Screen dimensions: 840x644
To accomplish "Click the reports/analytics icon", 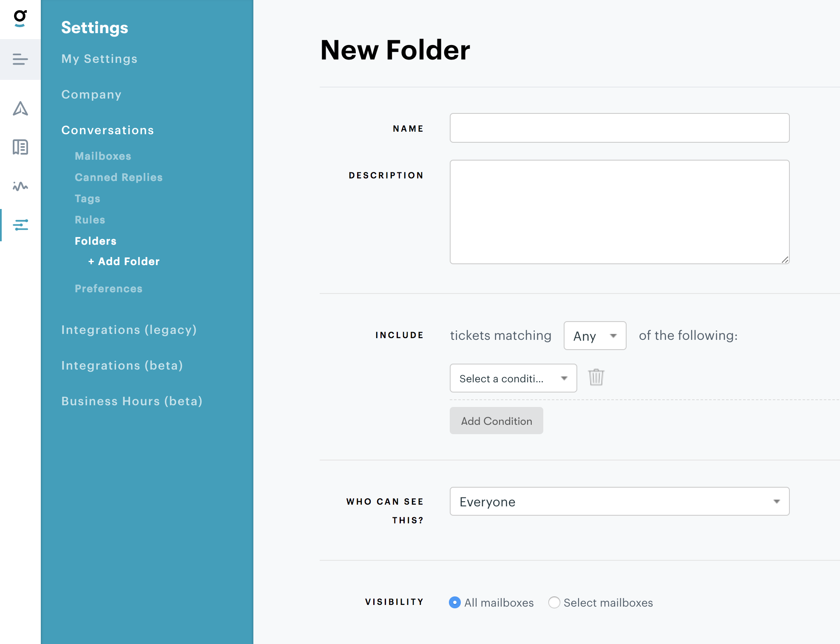I will [20, 186].
